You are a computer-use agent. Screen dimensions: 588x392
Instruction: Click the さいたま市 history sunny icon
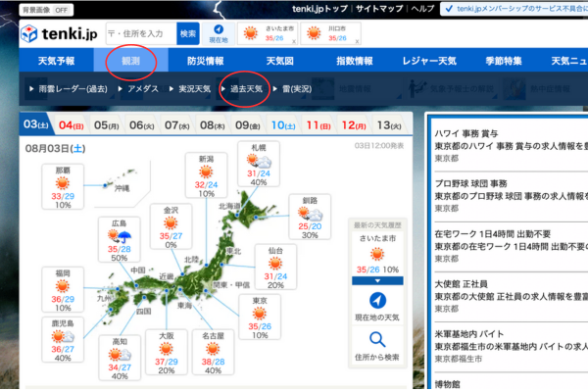pyautogui.click(x=377, y=255)
